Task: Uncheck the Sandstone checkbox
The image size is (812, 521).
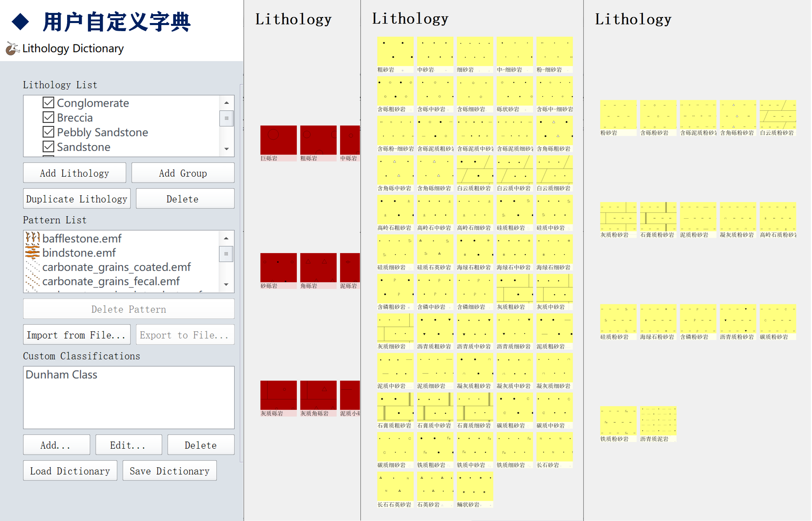Action: point(48,146)
